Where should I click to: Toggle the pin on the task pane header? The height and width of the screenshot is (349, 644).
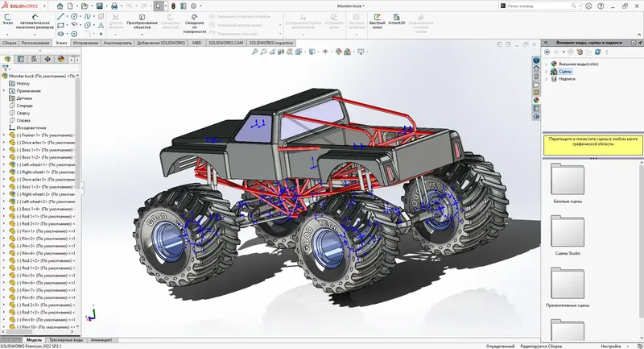640,43
